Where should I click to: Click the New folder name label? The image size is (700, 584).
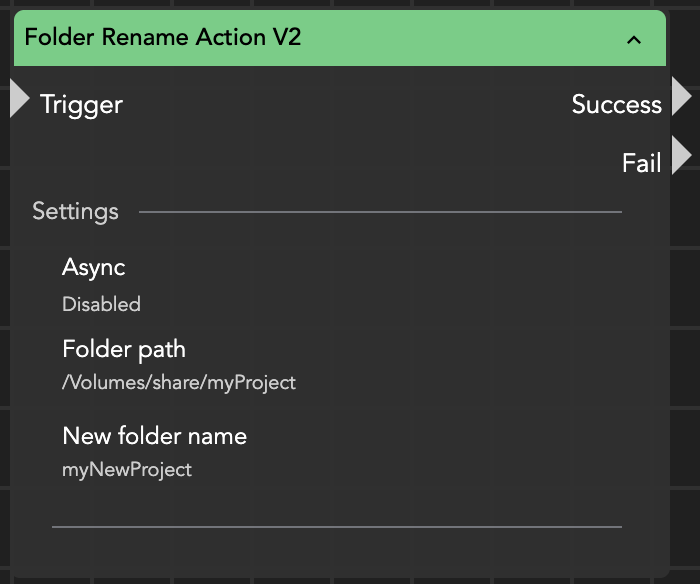154,436
